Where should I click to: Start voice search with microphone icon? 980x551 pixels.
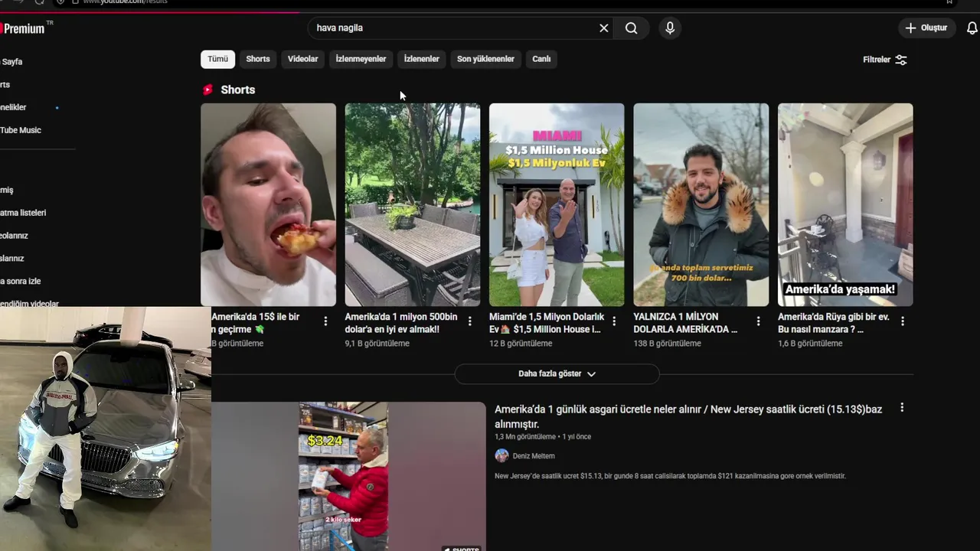670,28
